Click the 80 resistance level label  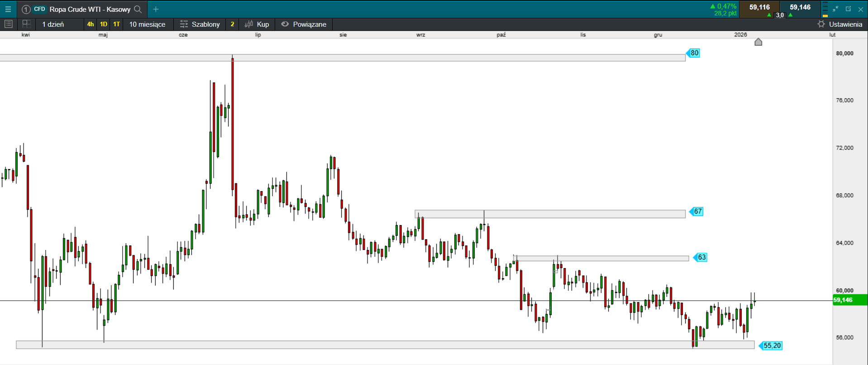click(x=694, y=53)
